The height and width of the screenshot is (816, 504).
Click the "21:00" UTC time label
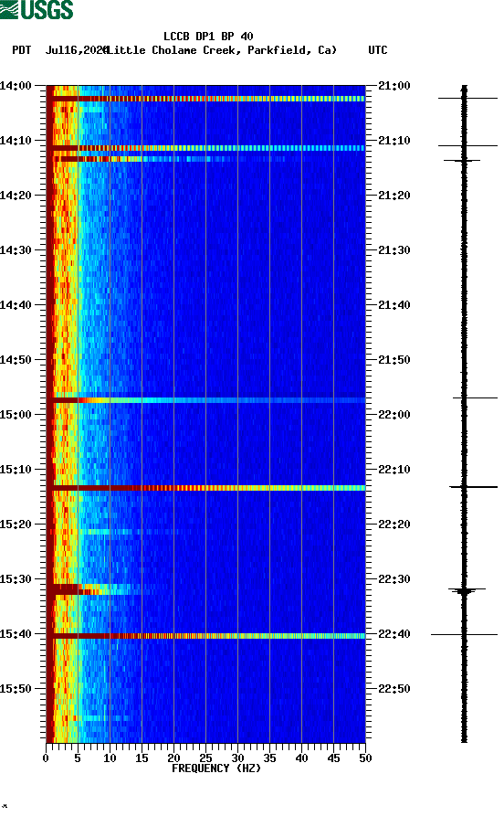pos(394,86)
